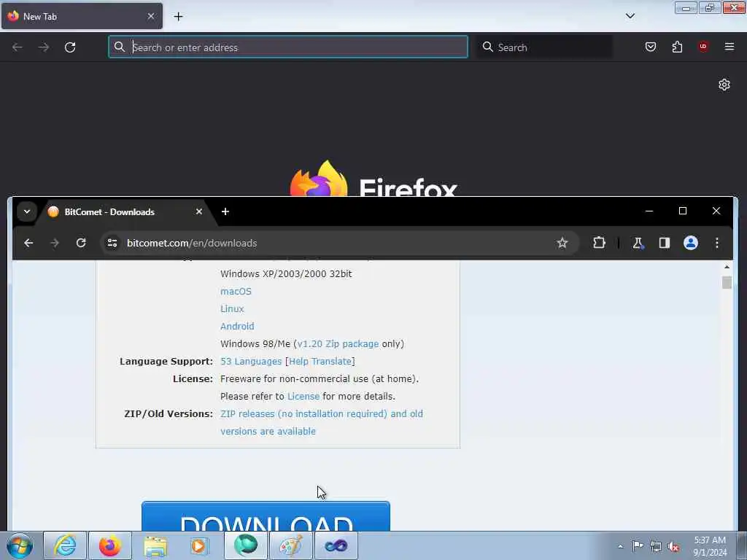The image size is (747, 560).
Task: Open the Firefox hamburger menu
Action: click(x=729, y=47)
